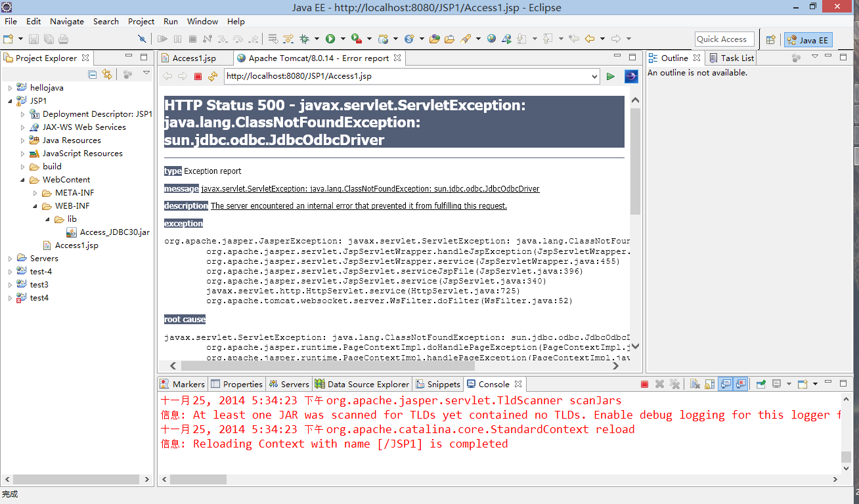
Task: Click the Skip All Breakpoints icon
Action: (142, 39)
